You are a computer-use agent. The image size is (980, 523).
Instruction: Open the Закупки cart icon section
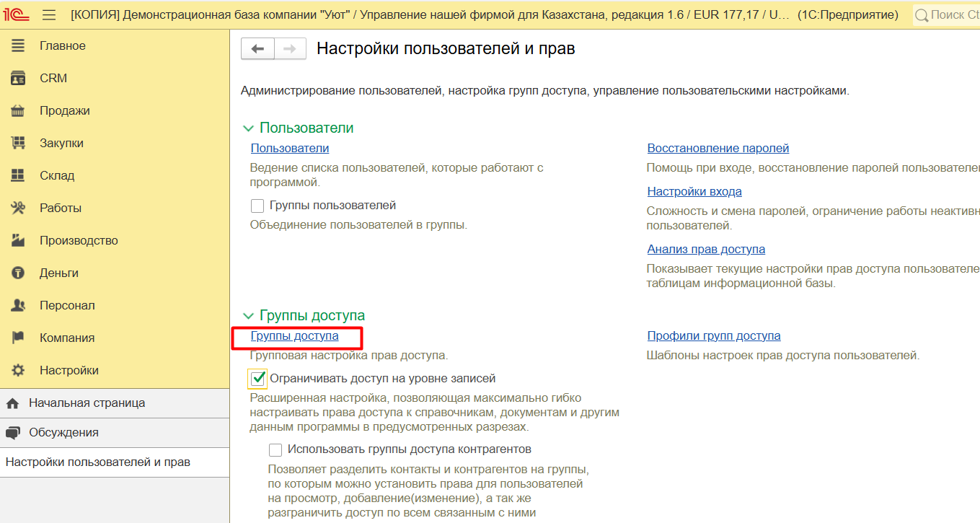pos(18,143)
